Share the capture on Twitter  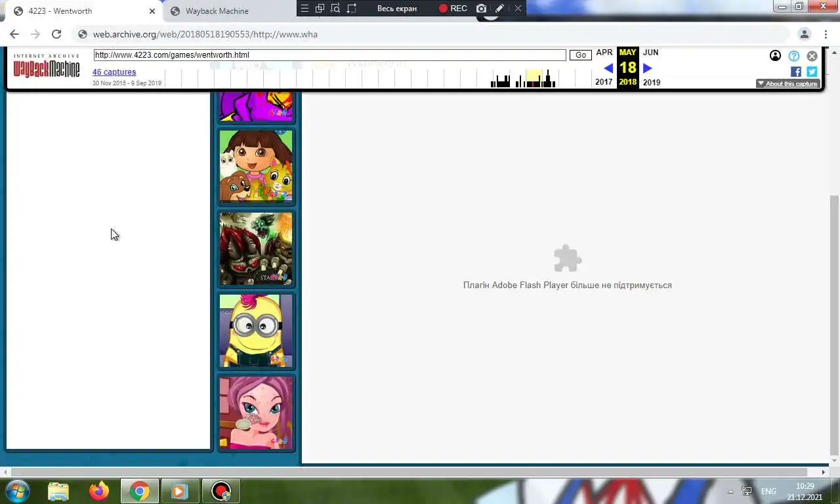pos(812,72)
